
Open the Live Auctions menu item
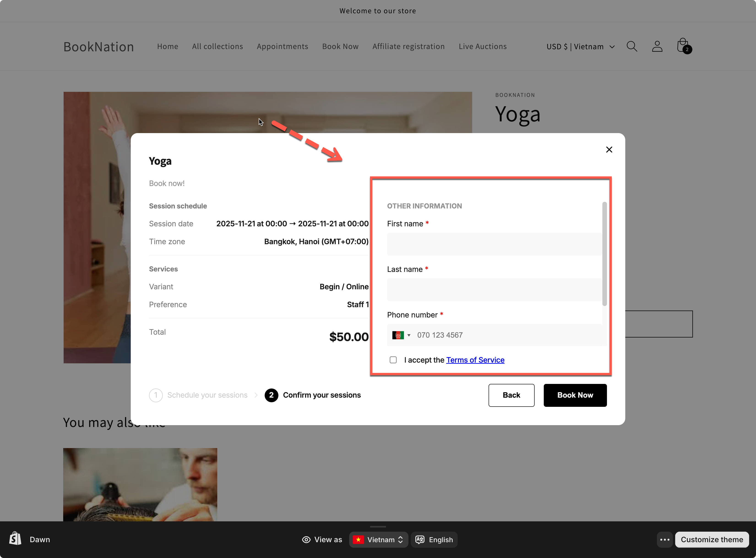482,46
